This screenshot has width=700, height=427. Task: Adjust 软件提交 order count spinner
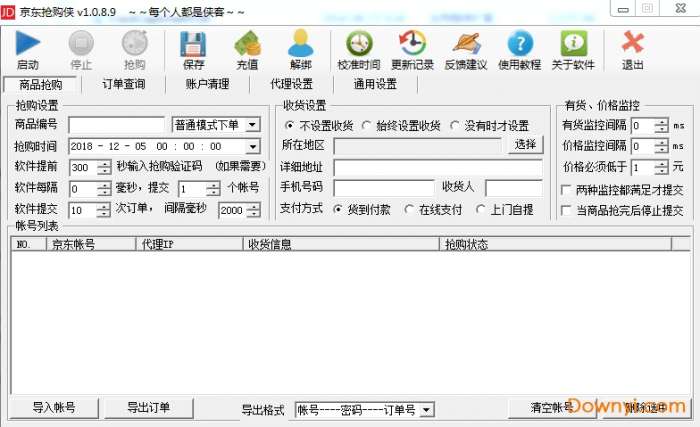pos(104,210)
